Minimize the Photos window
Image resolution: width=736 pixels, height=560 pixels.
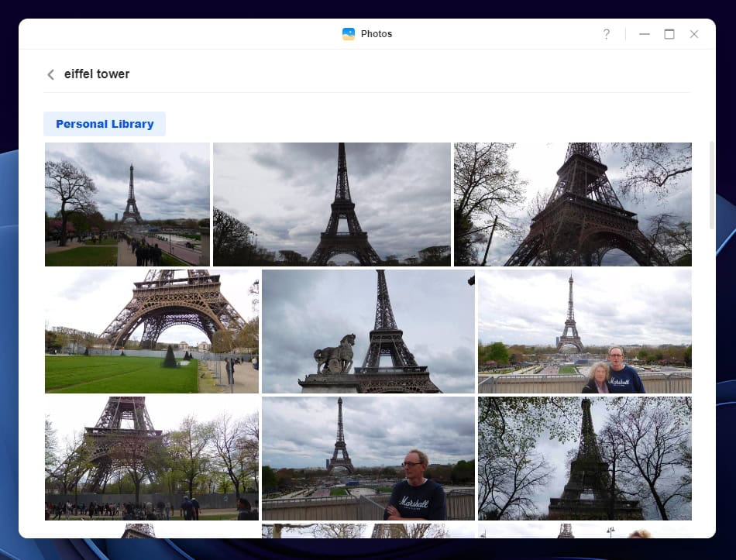coord(644,34)
